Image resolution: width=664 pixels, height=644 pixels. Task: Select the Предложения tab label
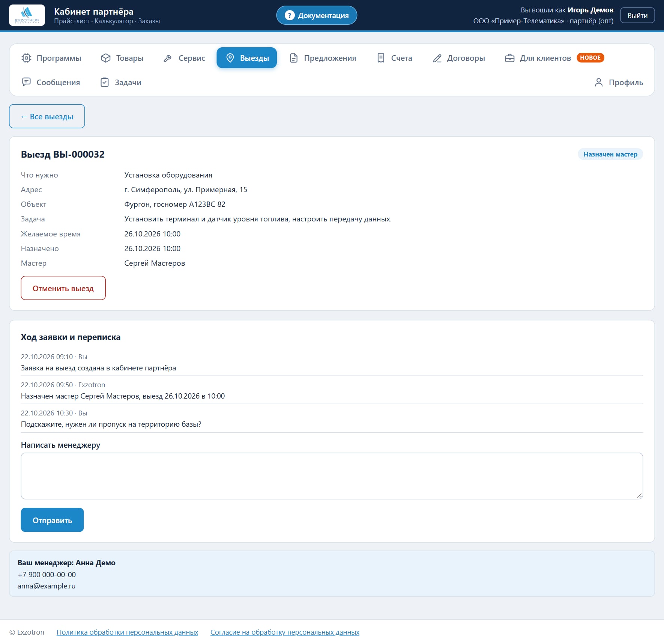pyautogui.click(x=330, y=58)
